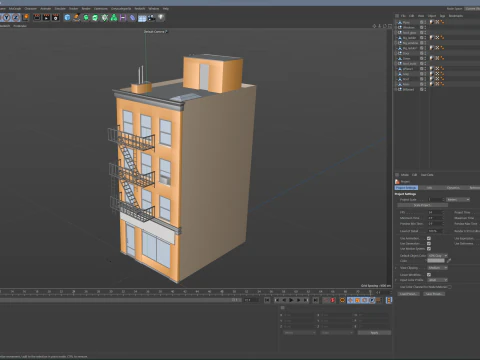Expand the Input Color Profile disclosure arrow
This screenshot has width=480, height=360.
click(x=396, y=280)
